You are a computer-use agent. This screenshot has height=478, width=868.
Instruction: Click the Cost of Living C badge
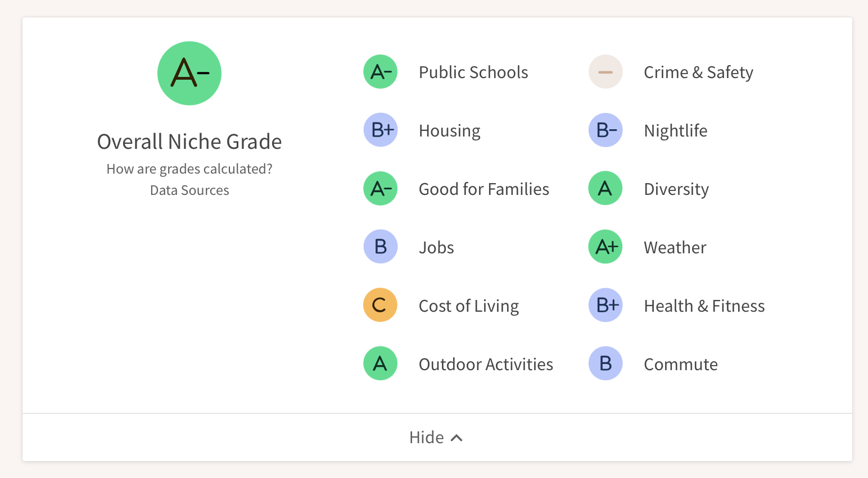(381, 306)
